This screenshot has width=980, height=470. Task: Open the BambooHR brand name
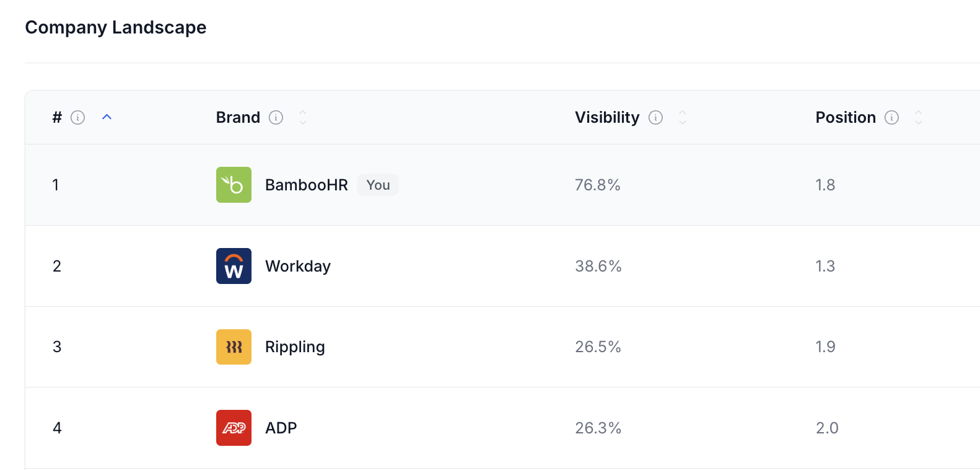click(306, 185)
